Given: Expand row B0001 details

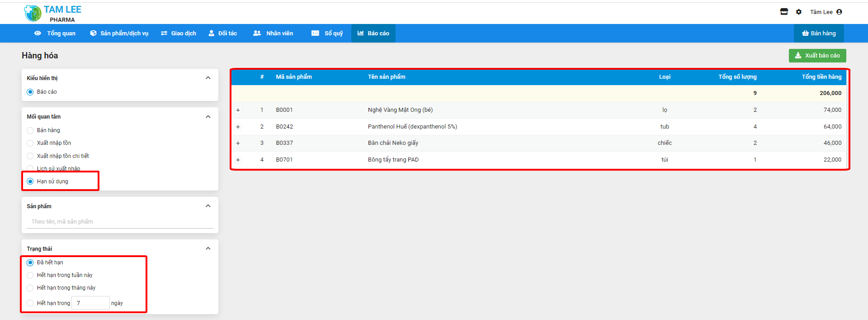Looking at the screenshot, I should [x=238, y=110].
